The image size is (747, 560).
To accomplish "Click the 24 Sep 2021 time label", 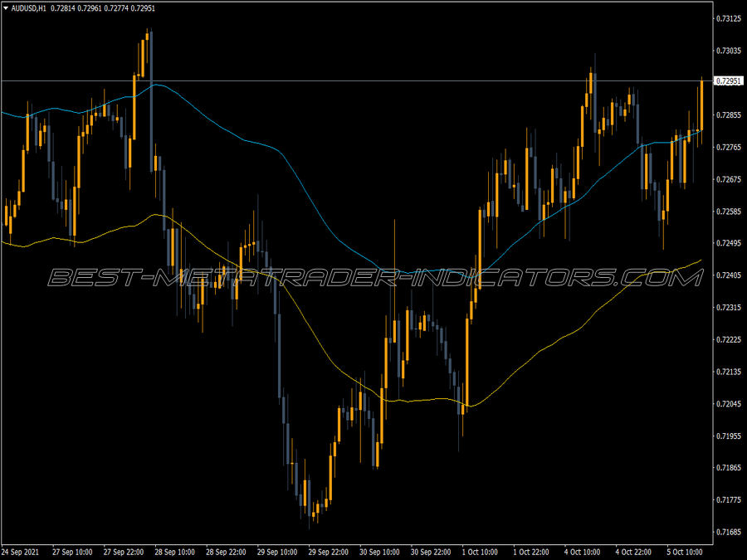I will coord(21,553).
